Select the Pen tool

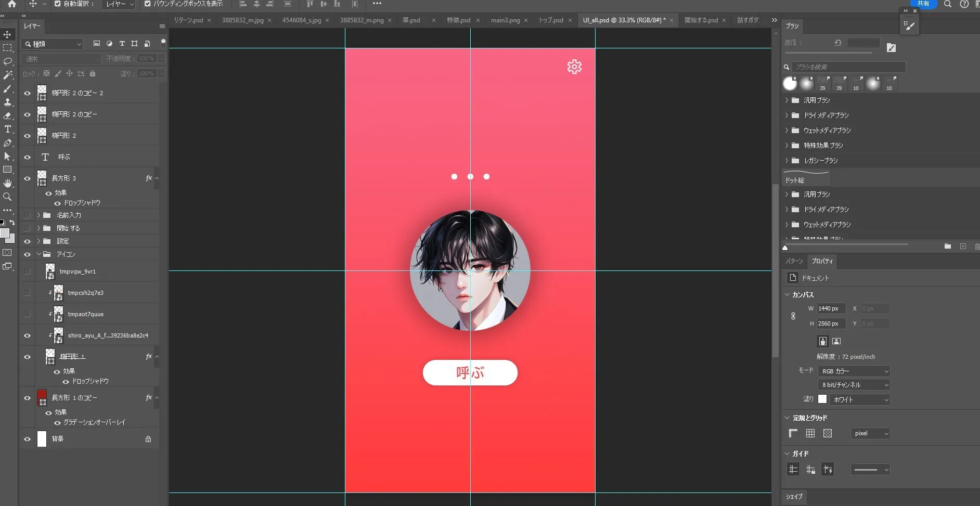pyautogui.click(x=7, y=143)
